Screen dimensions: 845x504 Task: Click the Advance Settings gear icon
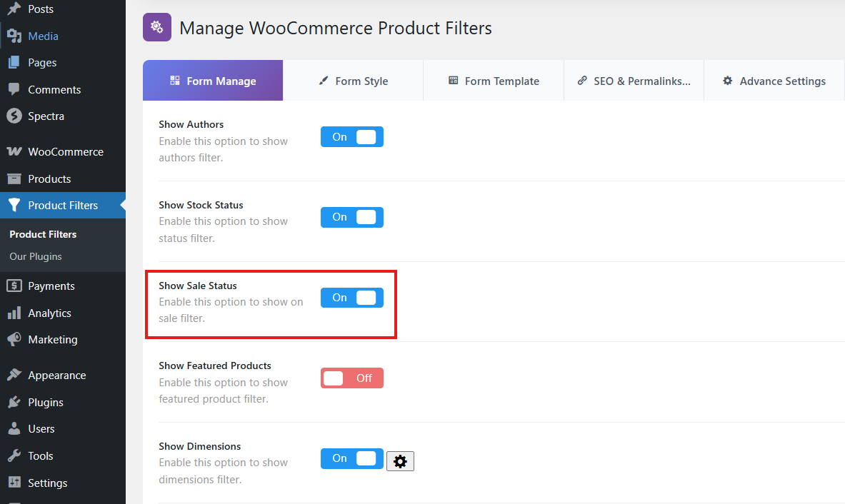tap(728, 80)
